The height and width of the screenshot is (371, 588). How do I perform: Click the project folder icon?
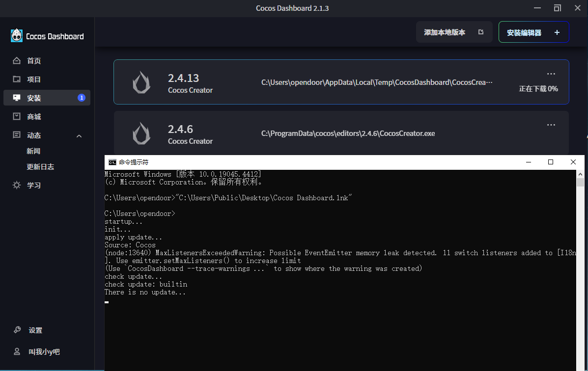pyautogui.click(x=17, y=79)
